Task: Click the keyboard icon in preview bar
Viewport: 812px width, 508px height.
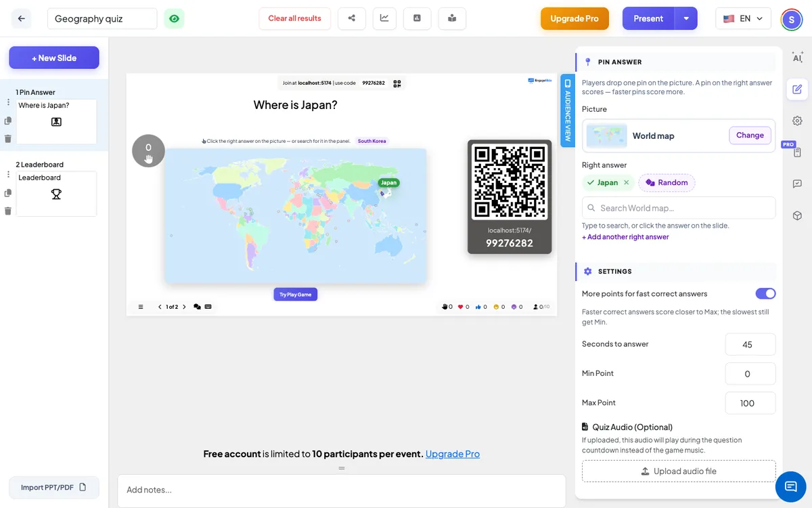Action: pyautogui.click(x=208, y=307)
